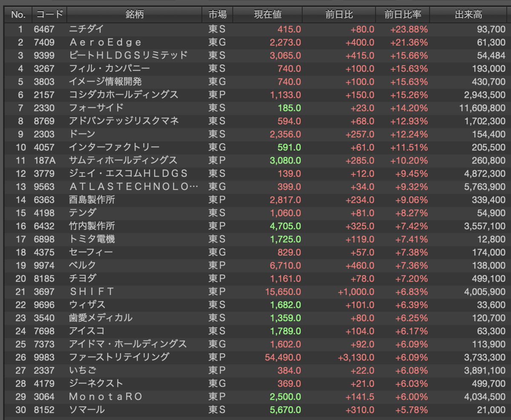This screenshot has height=420, width=511.
Task: Select the AeroEdge stock row name
Action: coord(105,43)
